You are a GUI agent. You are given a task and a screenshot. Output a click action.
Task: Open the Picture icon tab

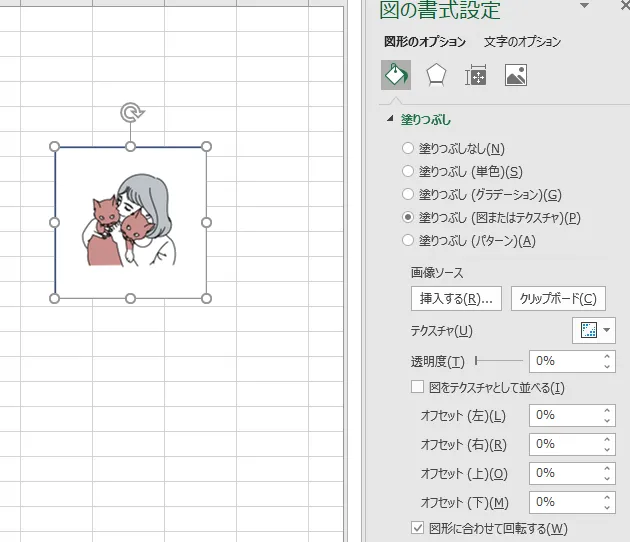(516, 75)
